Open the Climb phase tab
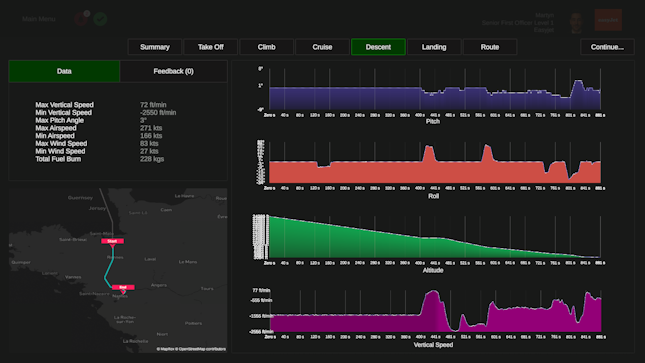Viewport: 645px width, 363px height. 267,47
